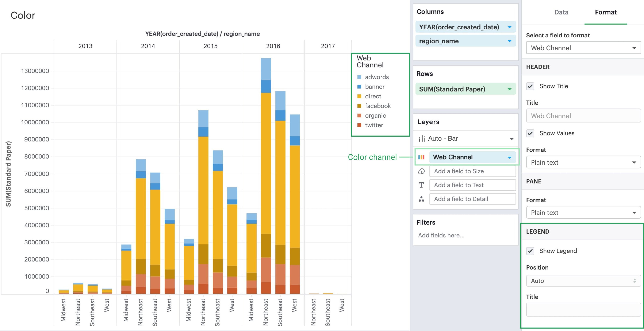Disable the Show Legend checkbox

point(530,251)
